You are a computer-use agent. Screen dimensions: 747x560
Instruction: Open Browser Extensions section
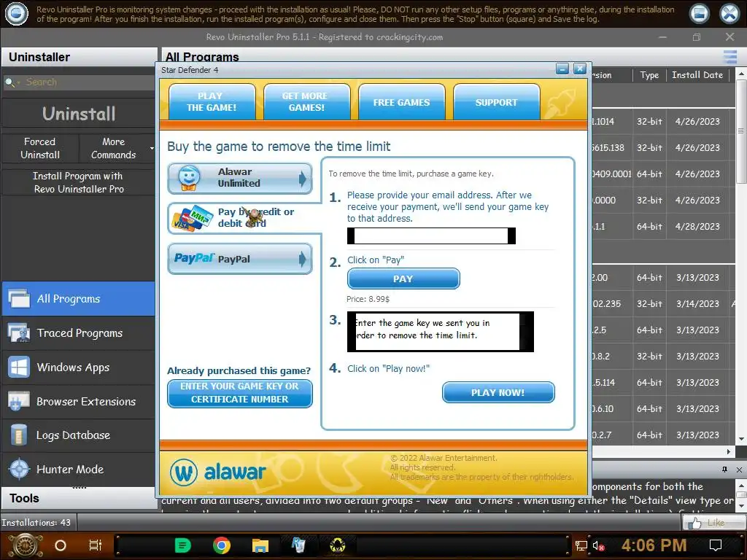click(x=79, y=402)
